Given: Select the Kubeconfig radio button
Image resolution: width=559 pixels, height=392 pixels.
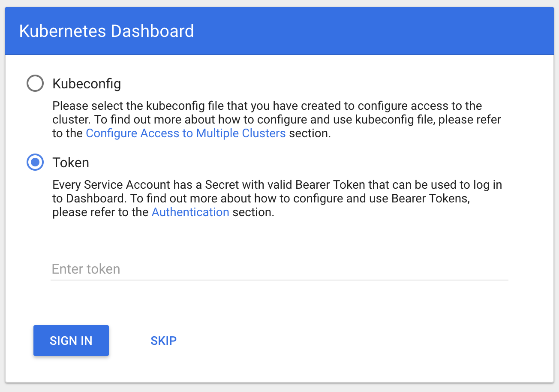Looking at the screenshot, I should 35,84.
